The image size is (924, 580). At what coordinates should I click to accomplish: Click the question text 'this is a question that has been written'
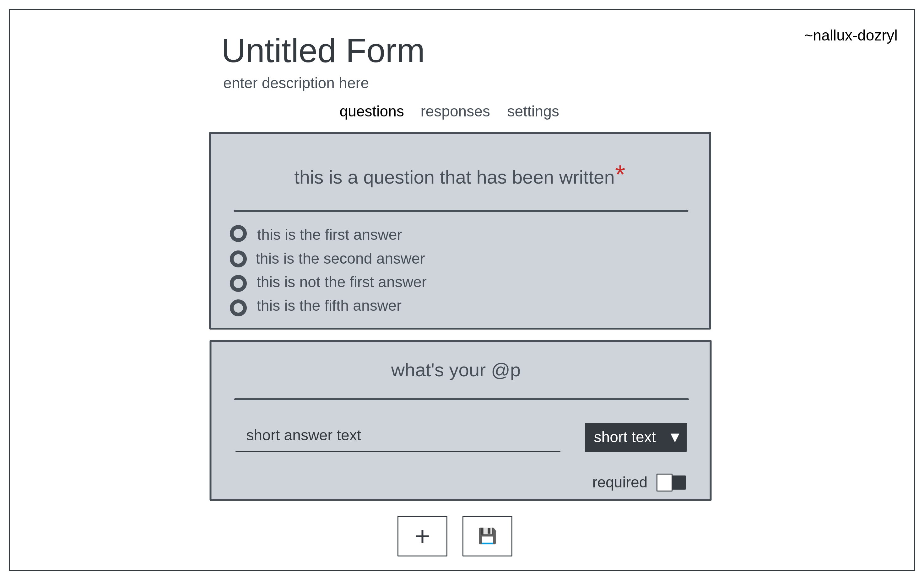click(454, 178)
